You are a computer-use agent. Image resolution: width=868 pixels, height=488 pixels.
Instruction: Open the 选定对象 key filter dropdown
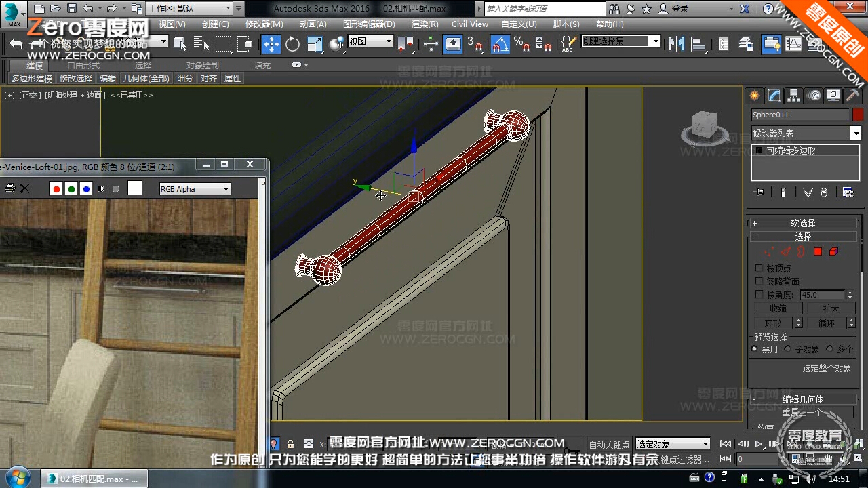[x=673, y=444]
